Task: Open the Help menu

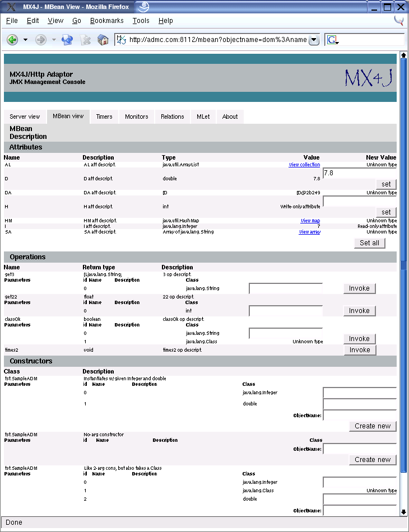Action: (x=166, y=21)
